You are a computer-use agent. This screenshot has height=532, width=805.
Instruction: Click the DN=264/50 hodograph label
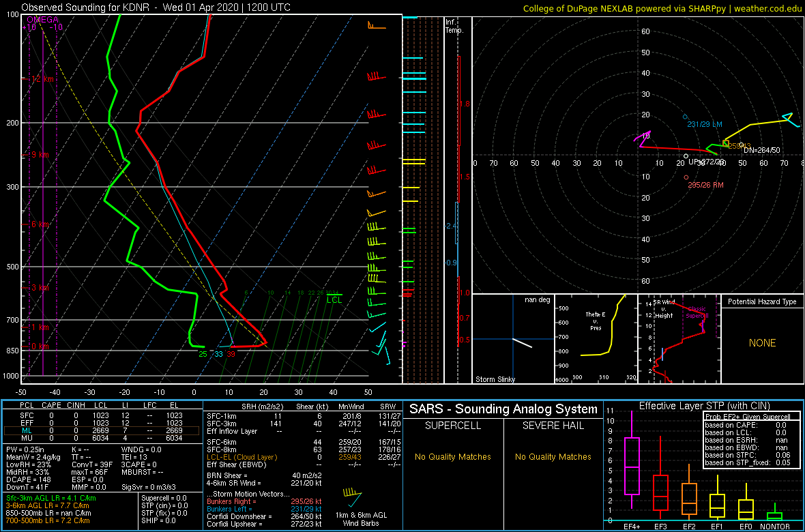point(762,150)
